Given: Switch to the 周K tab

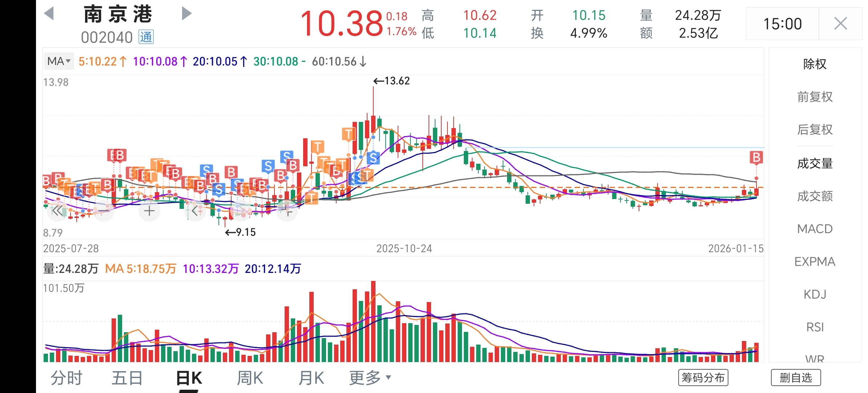Looking at the screenshot, I should coord(250,378).
